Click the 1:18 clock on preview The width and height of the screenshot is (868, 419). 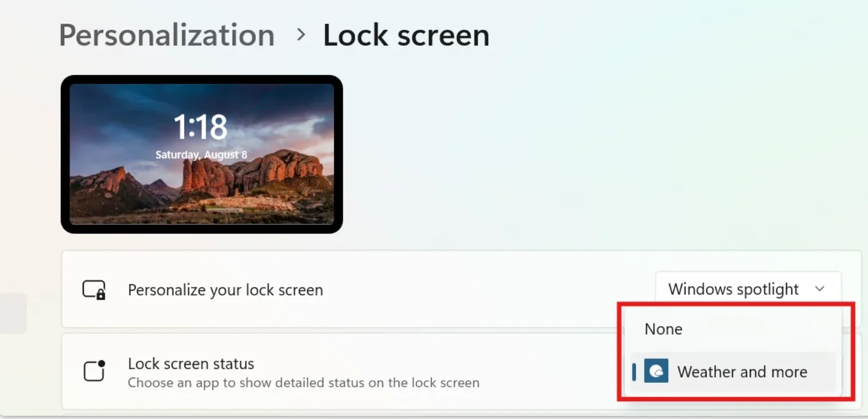click(x=201, y=127)
